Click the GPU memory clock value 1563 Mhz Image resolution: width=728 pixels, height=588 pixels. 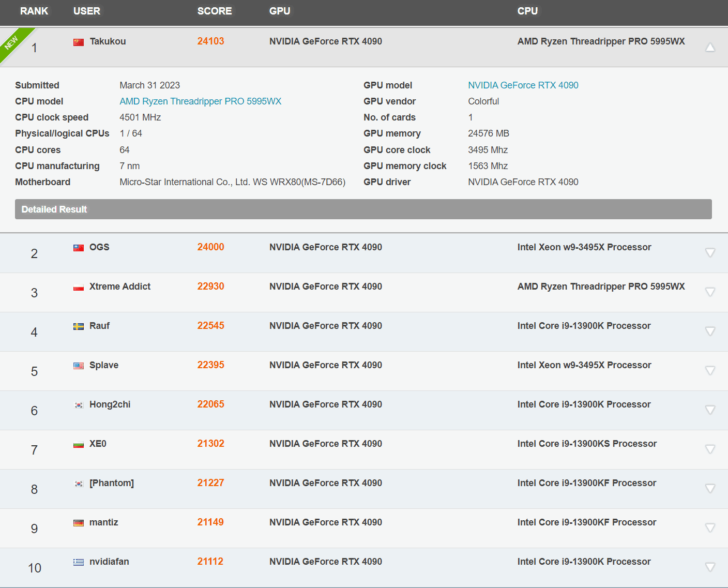click(488, 166)
